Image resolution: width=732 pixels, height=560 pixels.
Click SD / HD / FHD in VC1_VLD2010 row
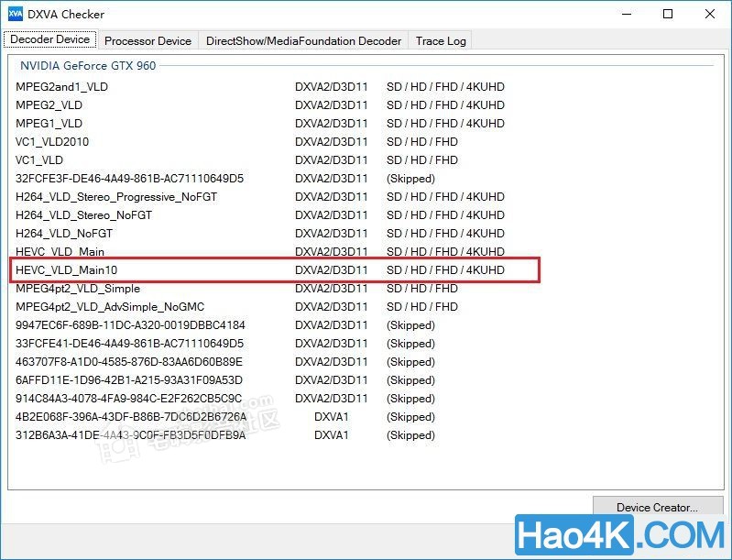coord(422,141)
